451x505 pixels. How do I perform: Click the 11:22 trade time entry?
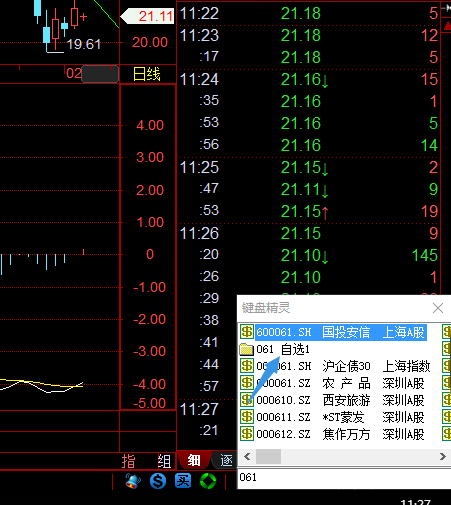(x=199, y=14)
